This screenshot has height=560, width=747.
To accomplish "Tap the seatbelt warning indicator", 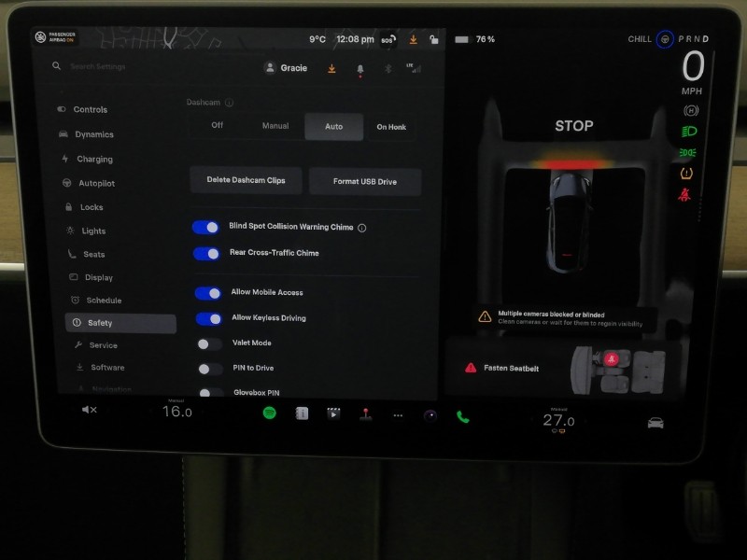I will click(684, 193).
